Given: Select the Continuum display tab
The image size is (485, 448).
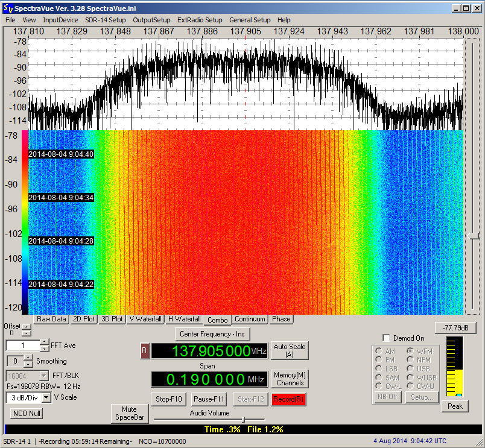Looking at the screenshot, I should pyautogui.click(x=250, y=319).
